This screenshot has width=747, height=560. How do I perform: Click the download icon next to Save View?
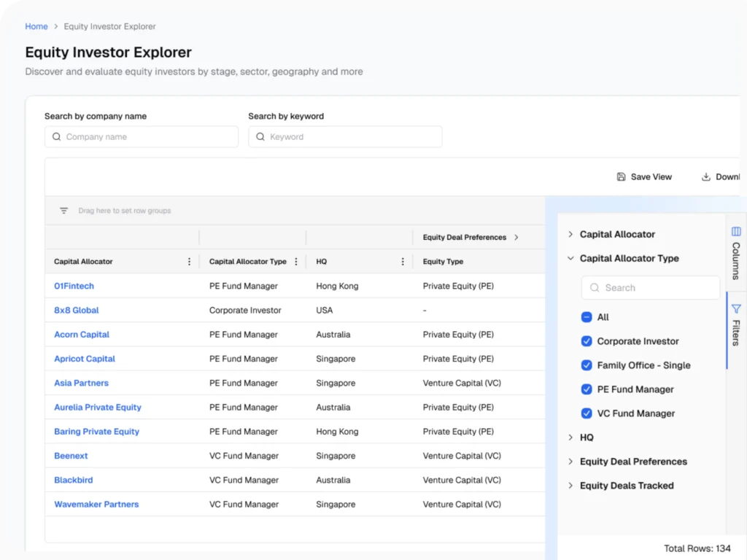[x=705, y=176]
